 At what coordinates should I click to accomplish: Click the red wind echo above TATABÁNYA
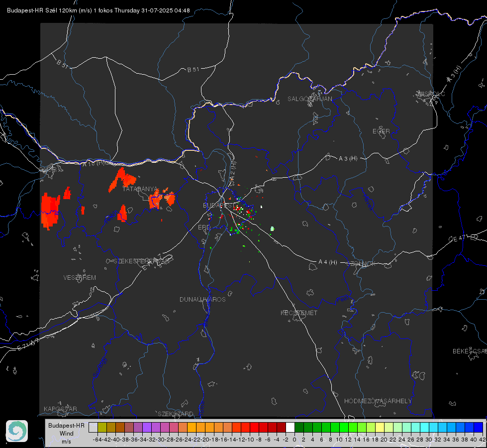tap(122, 180)
